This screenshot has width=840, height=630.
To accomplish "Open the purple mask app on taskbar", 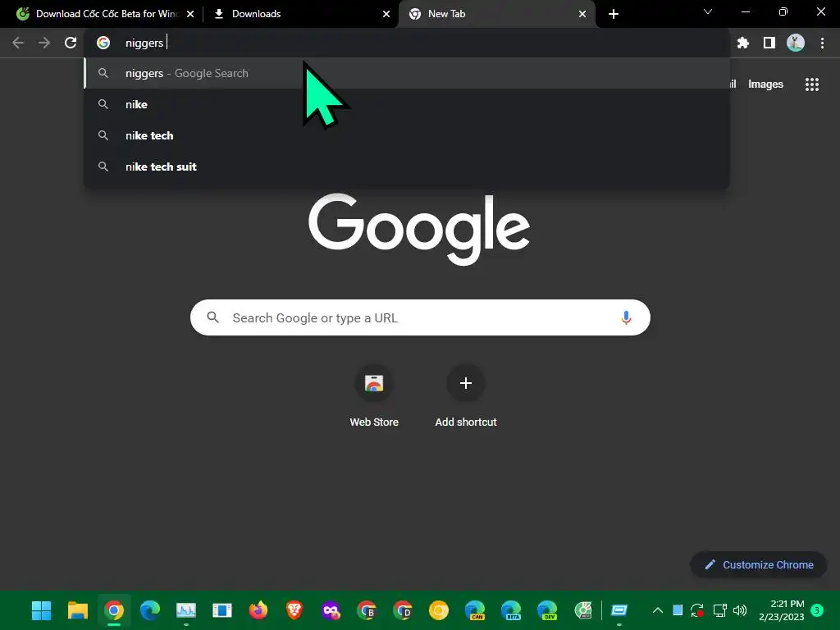I will 331,610.
